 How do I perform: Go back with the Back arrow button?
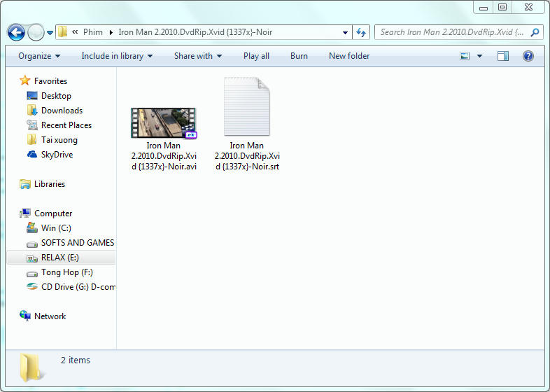[16, 33]
